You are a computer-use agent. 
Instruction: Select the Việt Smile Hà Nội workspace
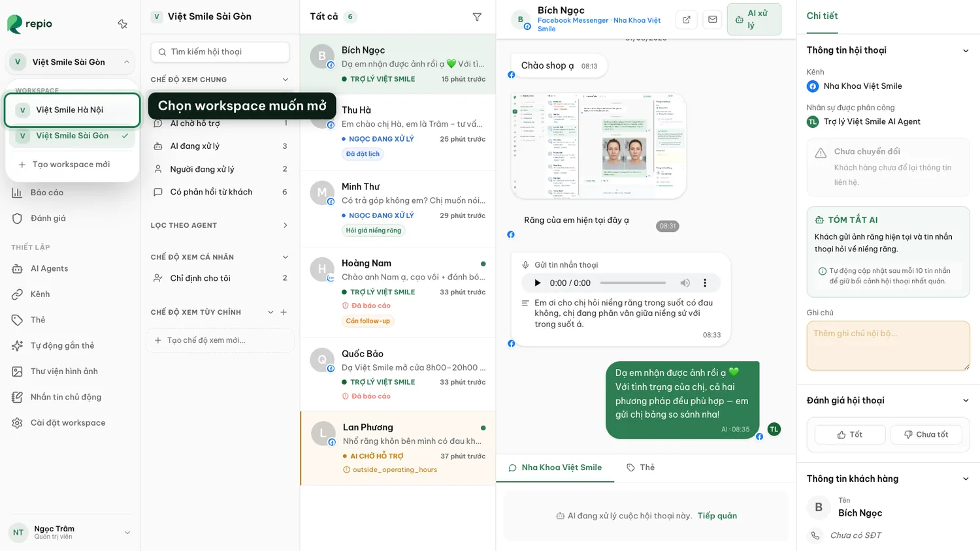pos(72,110)
